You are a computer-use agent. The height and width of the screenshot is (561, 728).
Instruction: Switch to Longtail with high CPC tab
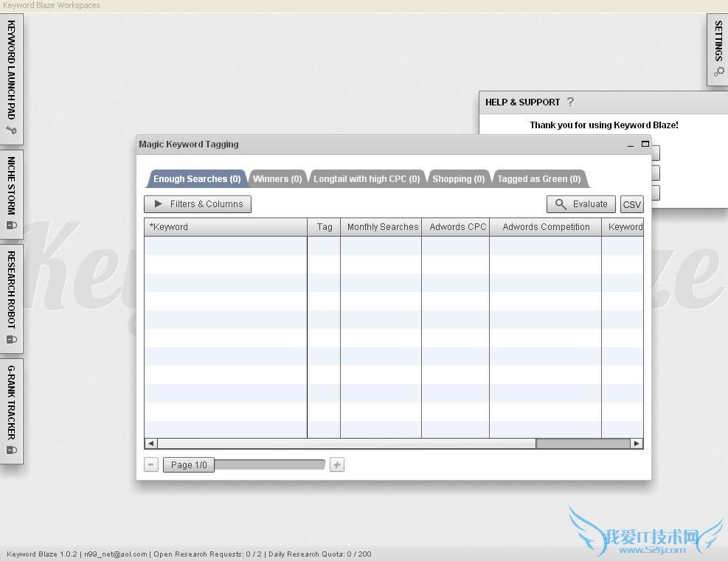[367, 179]
